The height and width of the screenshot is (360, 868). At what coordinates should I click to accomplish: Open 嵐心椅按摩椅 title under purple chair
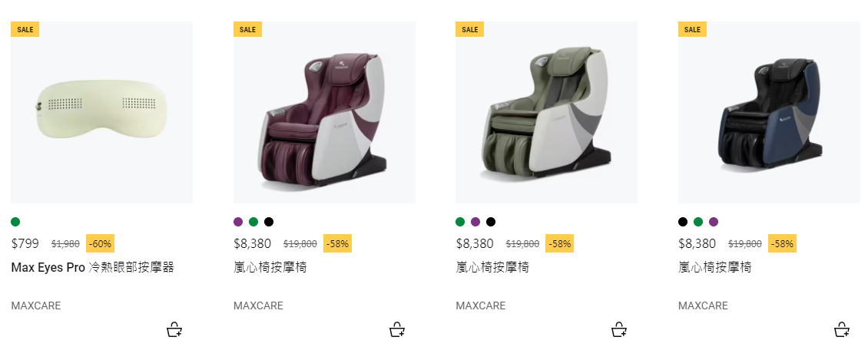[270, 268]
